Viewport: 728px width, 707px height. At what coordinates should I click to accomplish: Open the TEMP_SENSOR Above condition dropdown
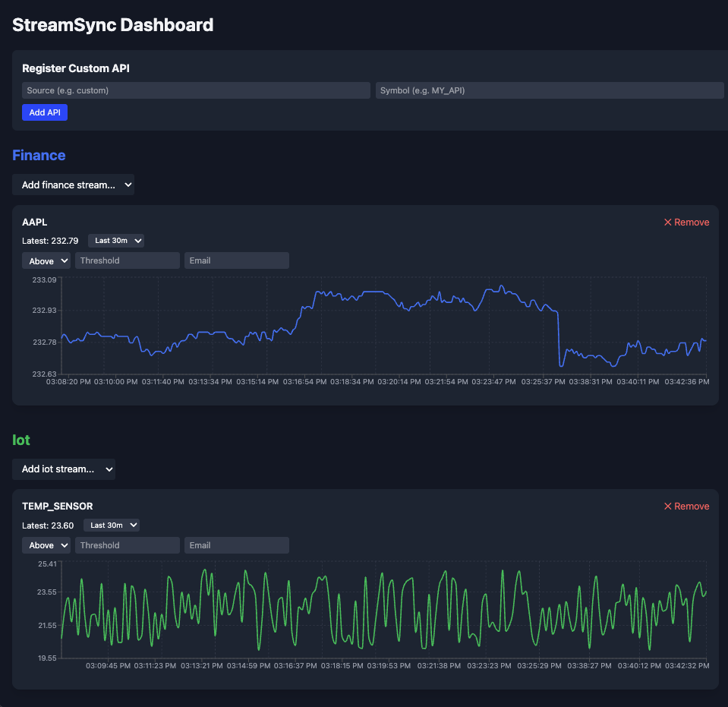click(x=46, y=545)
